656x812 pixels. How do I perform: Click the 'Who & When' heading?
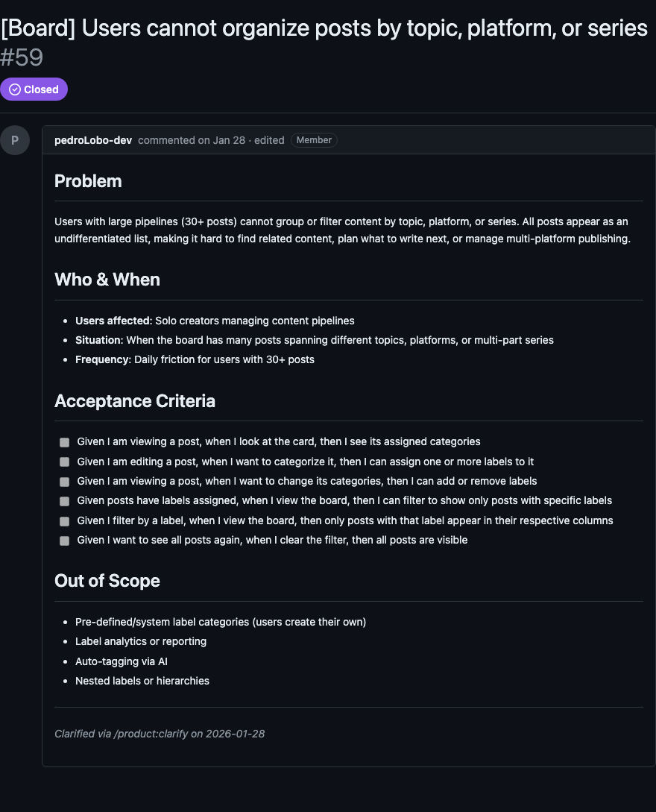point(107,280)
